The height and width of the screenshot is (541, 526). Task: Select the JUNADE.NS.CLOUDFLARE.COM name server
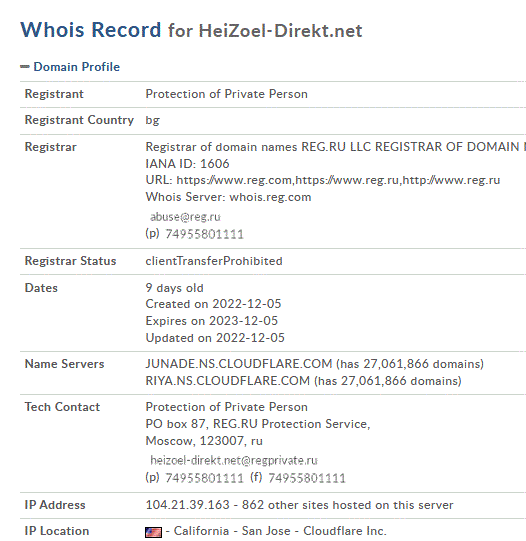[x=239, y=364]
